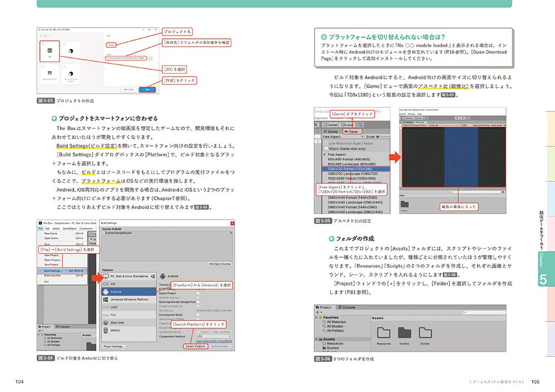Image resolution: width=555 pixels, height=392 pixels.
Task: Open the Compression Method LZ4 dropdown
Action: coord(214,336)
